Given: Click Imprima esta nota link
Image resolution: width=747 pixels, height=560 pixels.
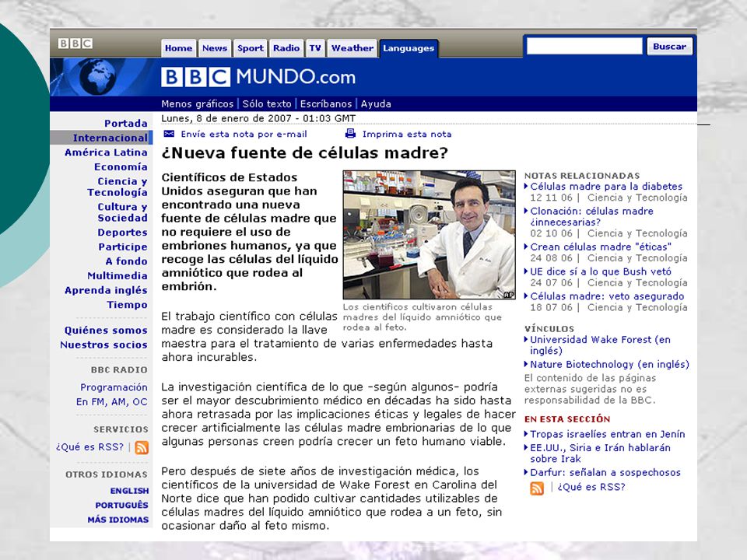Looking at the screenshot, I should tap(407, 134).
